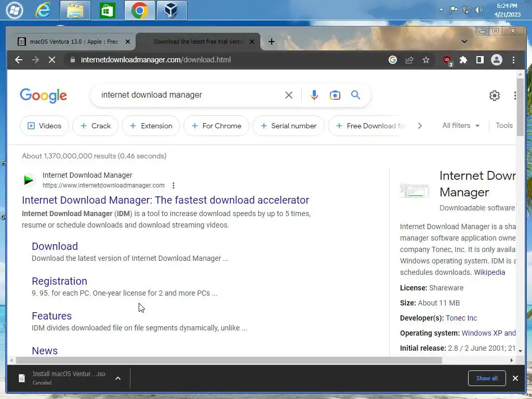532x399 pixels.
Task: Launch Internet Explorer from taskbar
Action: pos(43,10)
